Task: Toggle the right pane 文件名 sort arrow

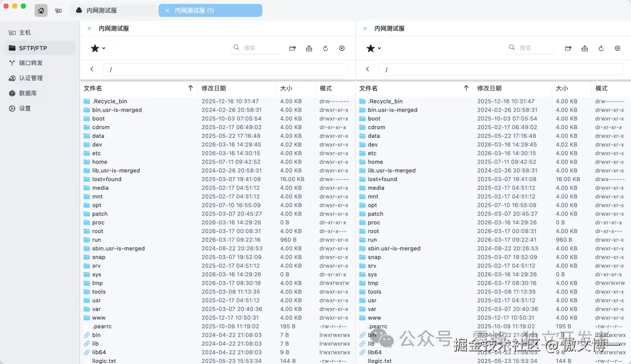Action: coord(466,88)
